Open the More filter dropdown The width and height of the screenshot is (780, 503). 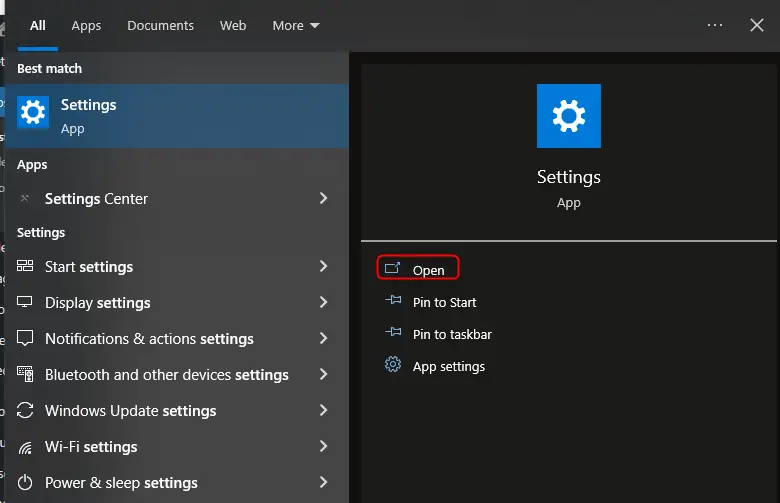pyautogui.click(x=296, y=26)
